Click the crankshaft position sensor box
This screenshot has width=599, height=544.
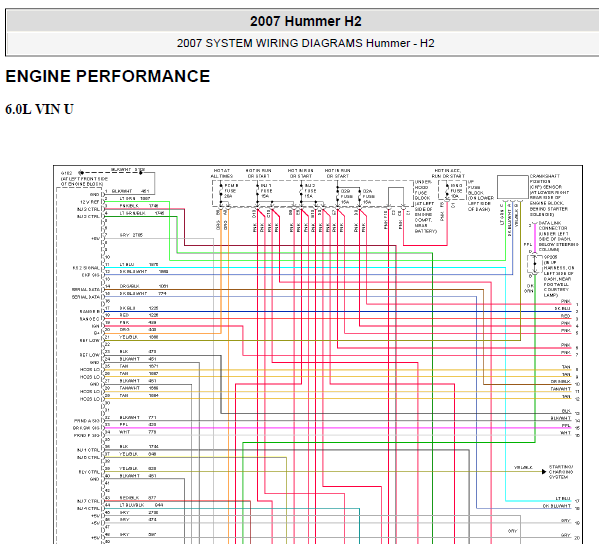(513, 187)
